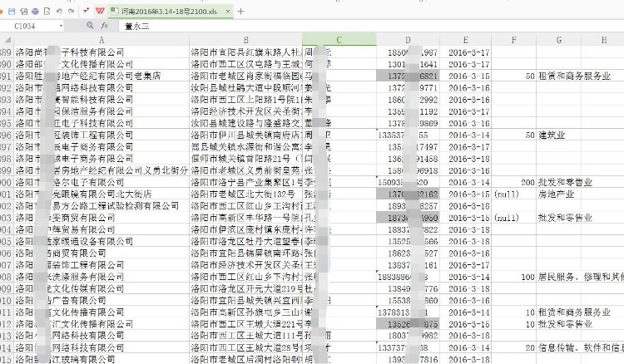Viewport: 624px width, 364px height.
Task: Click company cell ending 地产经纪有限公司老集店
Action: point(102,76)
